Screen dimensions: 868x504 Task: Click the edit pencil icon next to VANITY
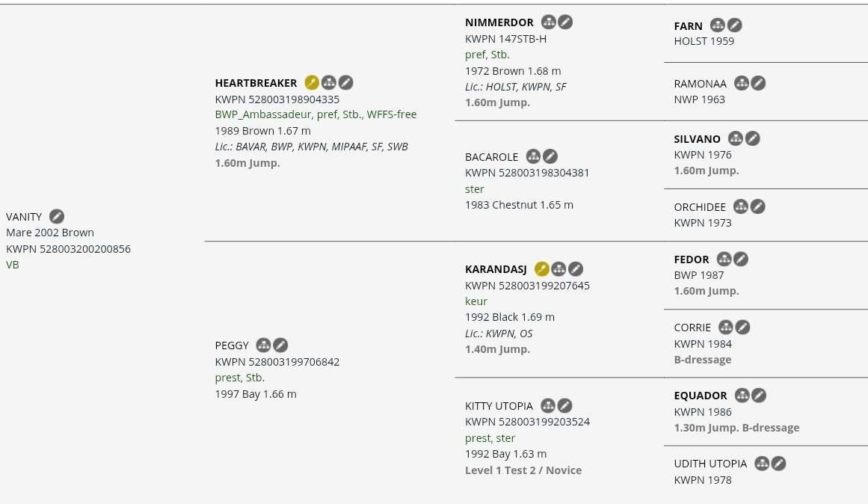tap(57, 216)
